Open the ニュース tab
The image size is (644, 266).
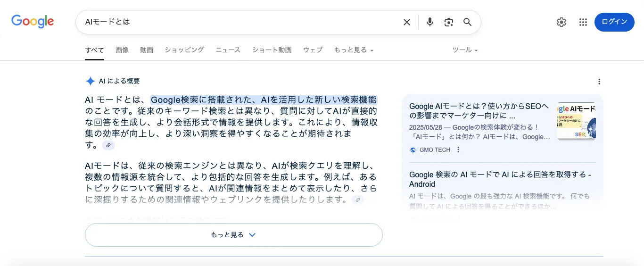[x=228, y=50]
